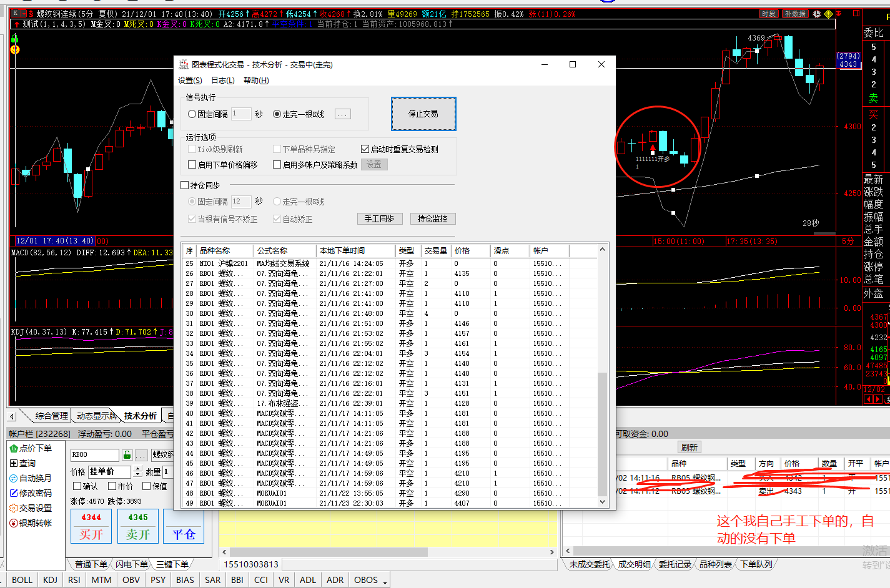
Task: Open the 日志(L) menu
Action: pyautogui.click(x=223, y=81)
